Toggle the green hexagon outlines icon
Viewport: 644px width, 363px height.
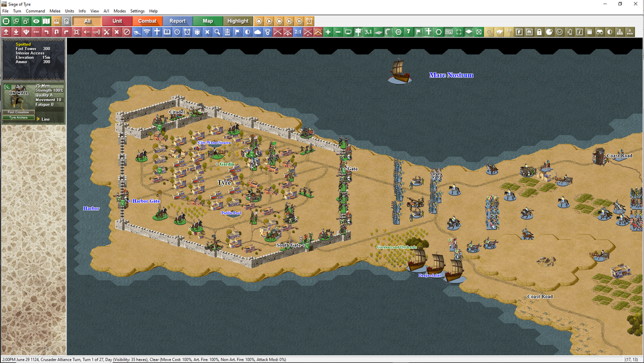[439, 32]
